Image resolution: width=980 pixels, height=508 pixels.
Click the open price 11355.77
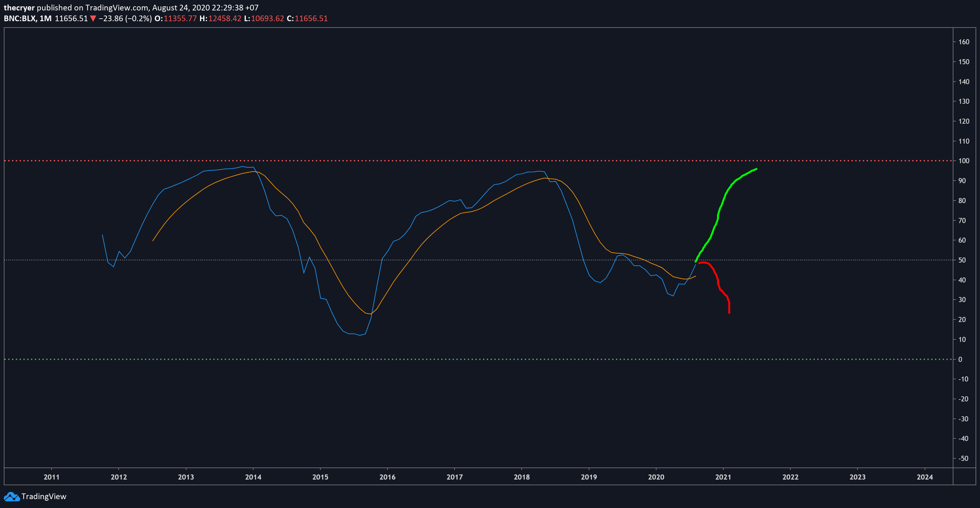pyautogui.click(x=180, y=19)
